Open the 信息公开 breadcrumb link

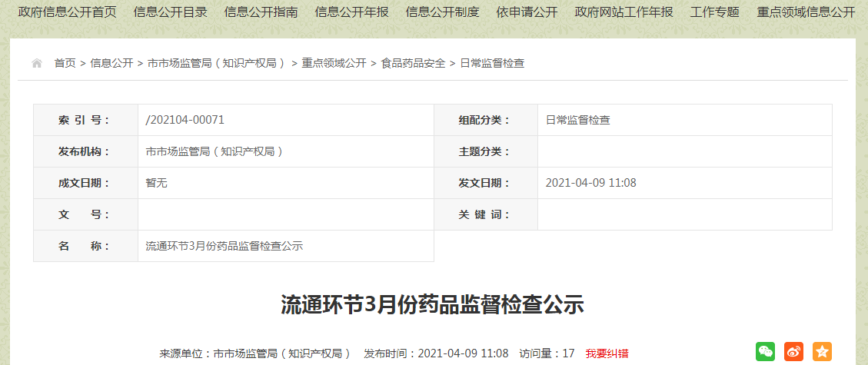click(x=111, y=63)
